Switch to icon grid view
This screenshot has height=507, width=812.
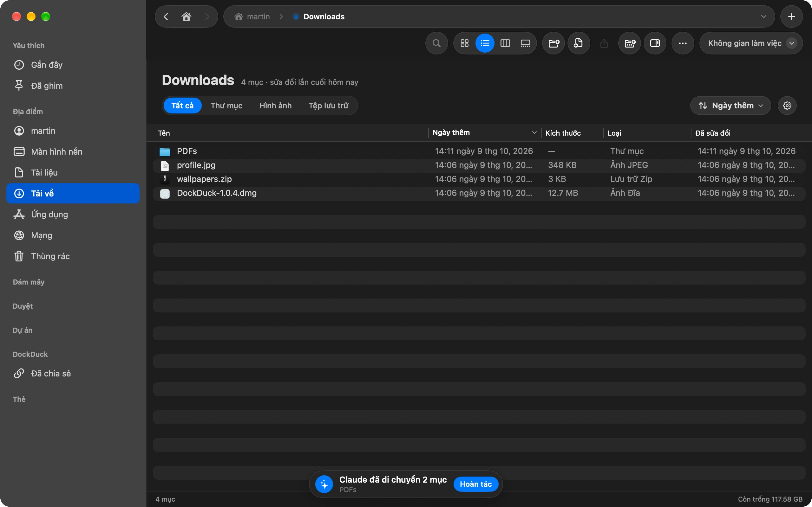coord(464,43)
